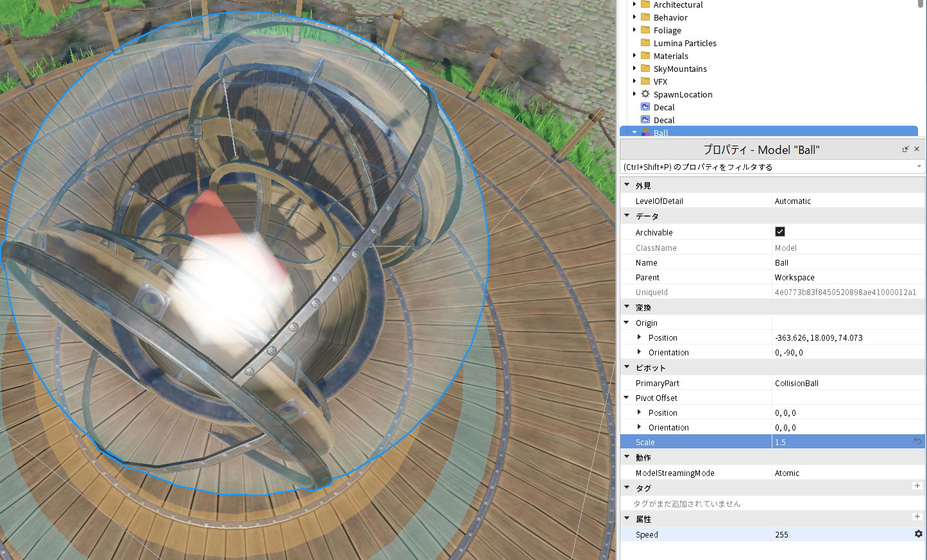Select the Lumina Particles tree item
The width and height of the screenshot is (927, 560).
(x=685, y=43)
